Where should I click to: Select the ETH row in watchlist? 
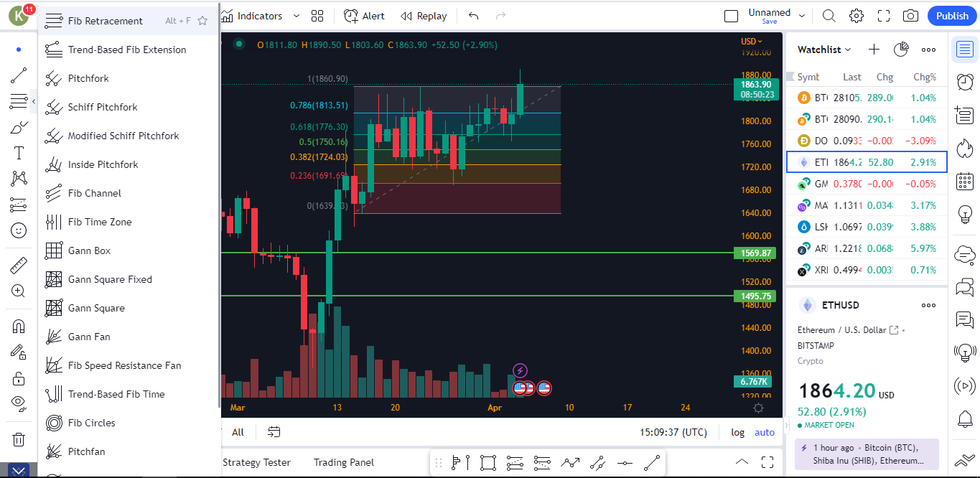coord(867,162)
